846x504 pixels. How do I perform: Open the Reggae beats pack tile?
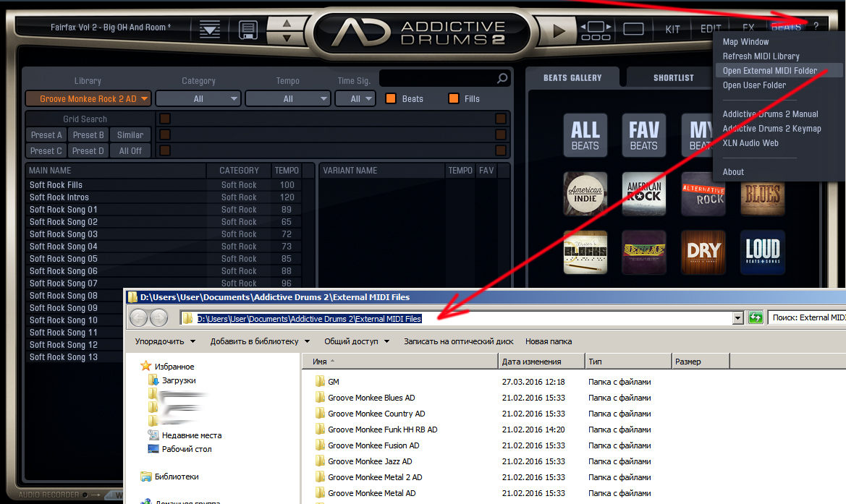[643, 252]
